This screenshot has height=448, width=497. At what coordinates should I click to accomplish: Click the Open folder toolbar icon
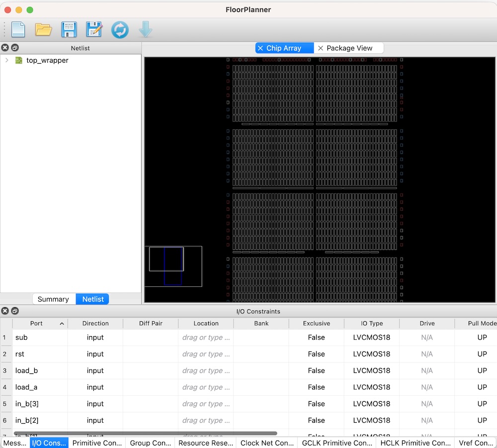44,30
